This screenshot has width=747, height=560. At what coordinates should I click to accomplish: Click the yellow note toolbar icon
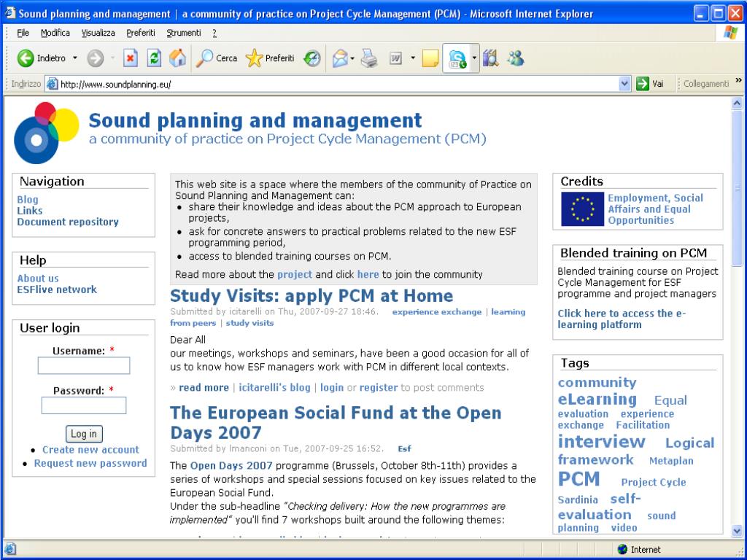tap(430, 58)
